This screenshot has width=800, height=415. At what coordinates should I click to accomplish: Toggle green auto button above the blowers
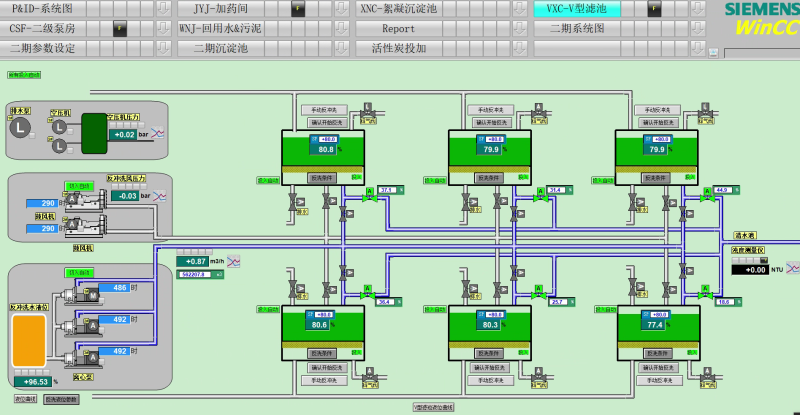point(79,186)
